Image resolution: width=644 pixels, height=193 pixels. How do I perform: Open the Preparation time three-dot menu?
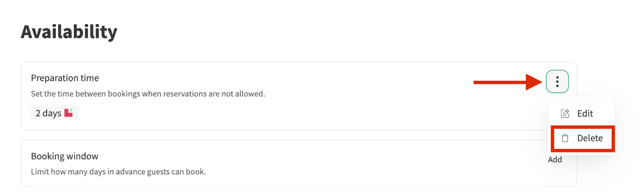click(557, 82)
